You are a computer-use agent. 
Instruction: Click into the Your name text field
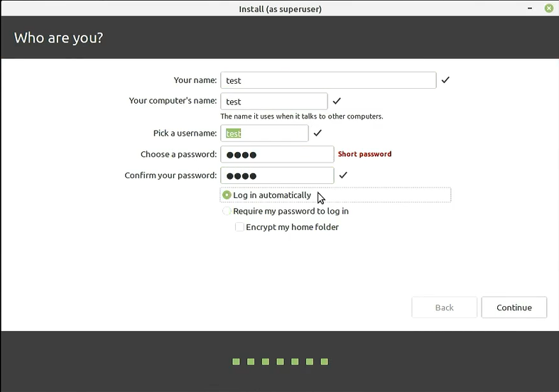[328, 80]
